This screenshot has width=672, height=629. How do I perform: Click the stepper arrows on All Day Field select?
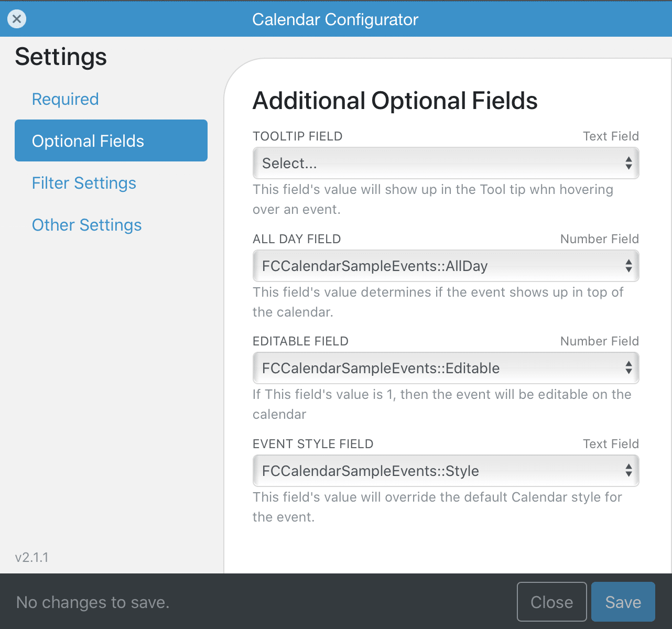point(628,266)
